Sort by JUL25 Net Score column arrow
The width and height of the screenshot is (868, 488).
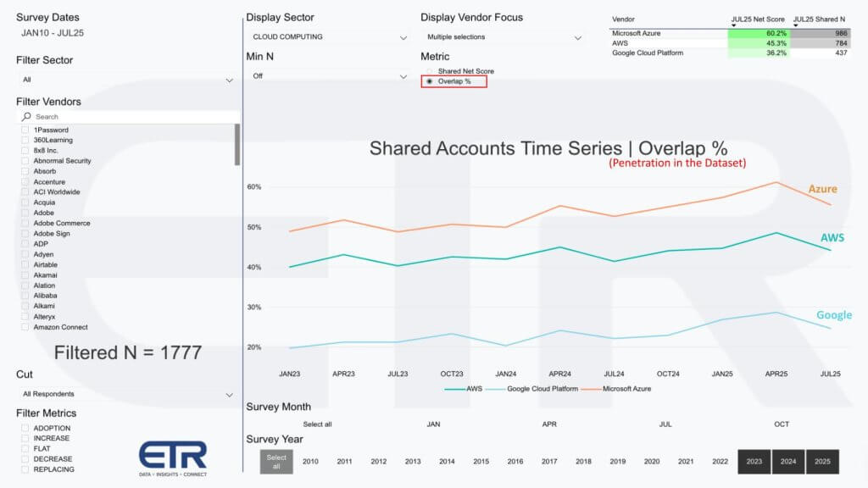pos(733,25)
